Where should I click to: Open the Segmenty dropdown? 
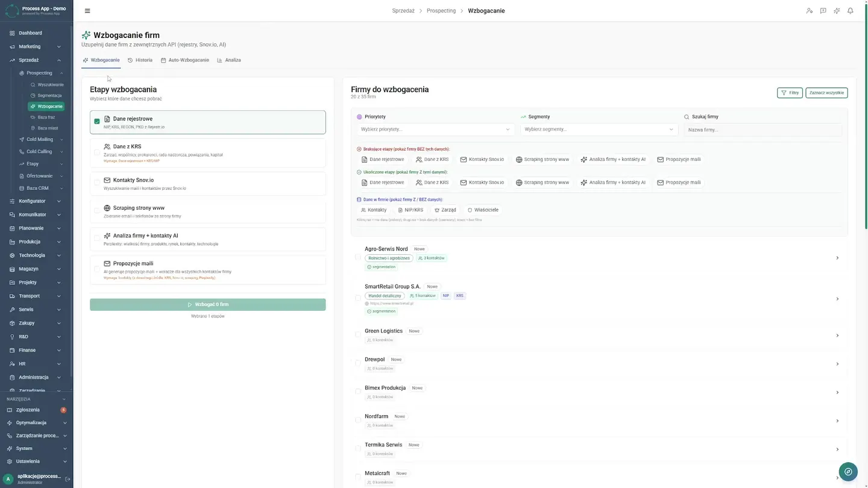click(599, 130)
